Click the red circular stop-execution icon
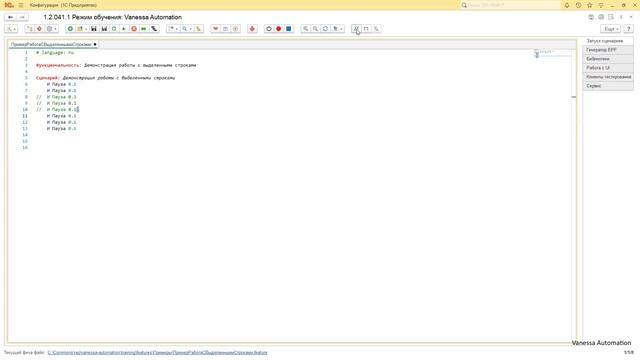This screenshot has height=360, width=640. pyautogui.click(x=134, y=29)
